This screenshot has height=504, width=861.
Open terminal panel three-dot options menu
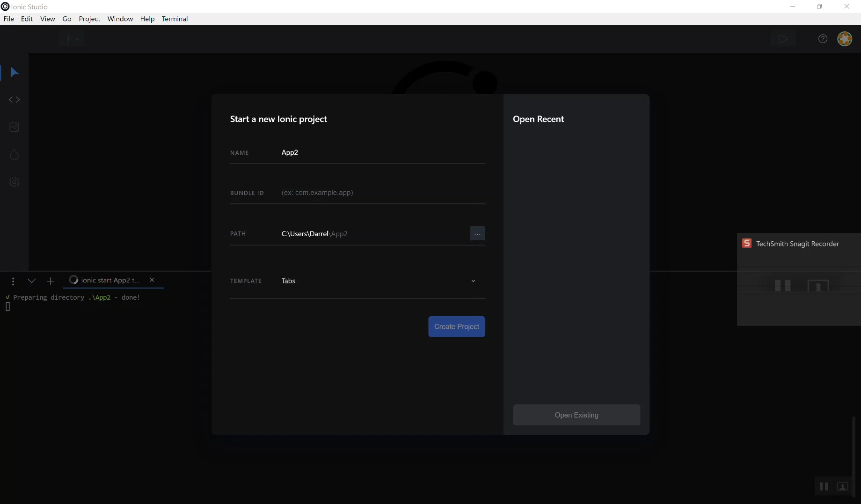pos(13,281)
